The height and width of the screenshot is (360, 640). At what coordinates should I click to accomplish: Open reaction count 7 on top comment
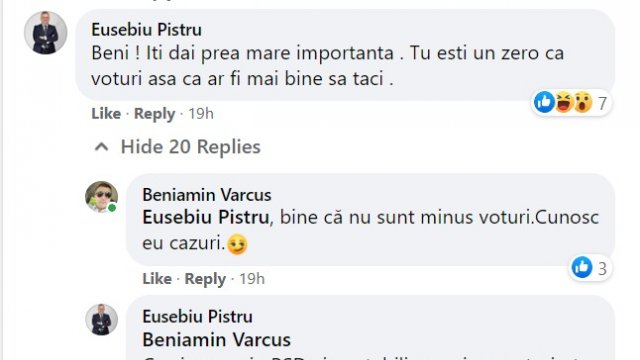pyautogui.click(x=602, y=103)
